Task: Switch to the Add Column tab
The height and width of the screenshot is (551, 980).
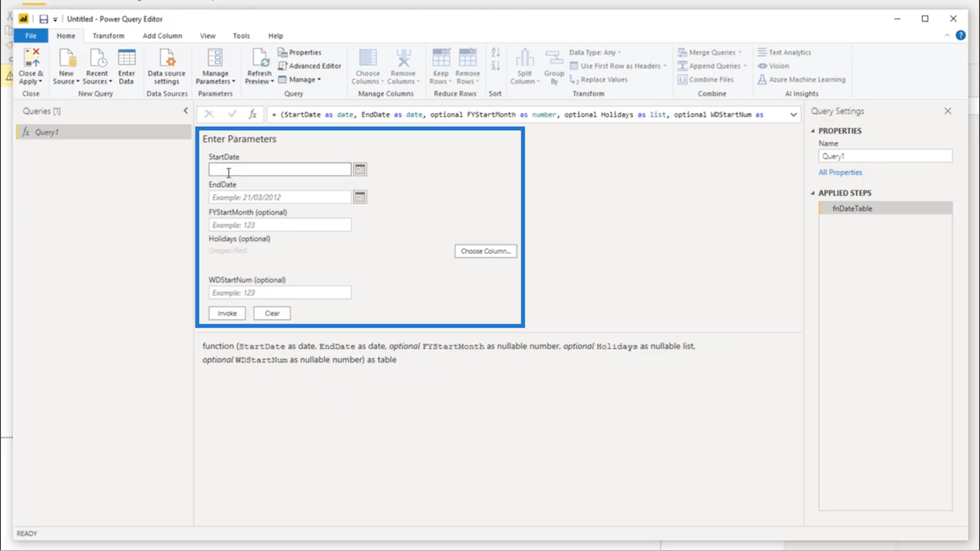Action: tap(162, 36)
